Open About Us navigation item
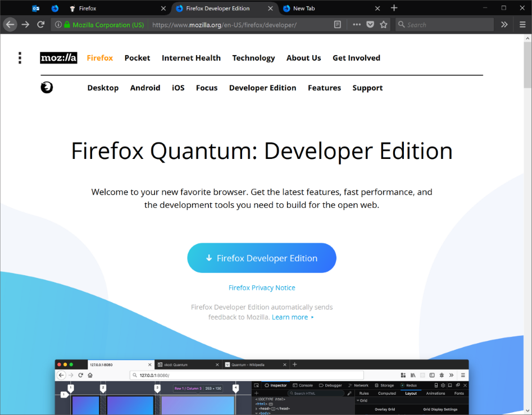The height and width of the screenshot is (415, 532). pyautogui.click(x=304, y=58)
